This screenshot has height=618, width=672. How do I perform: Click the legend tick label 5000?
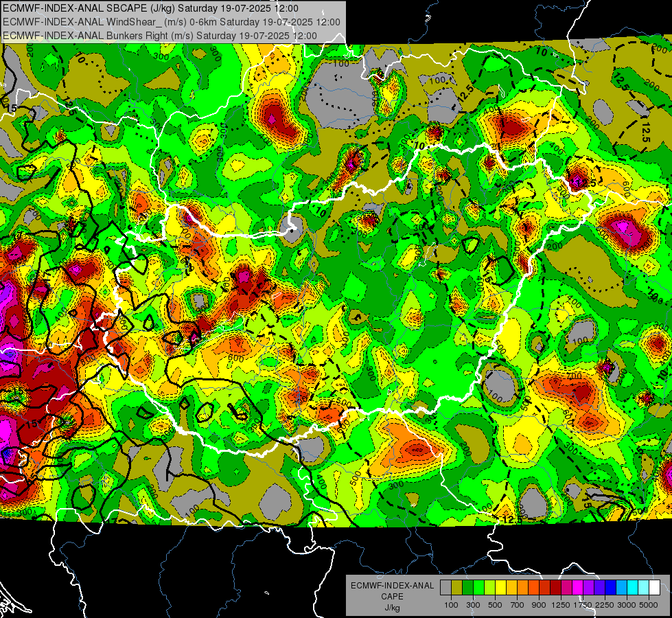649,605
